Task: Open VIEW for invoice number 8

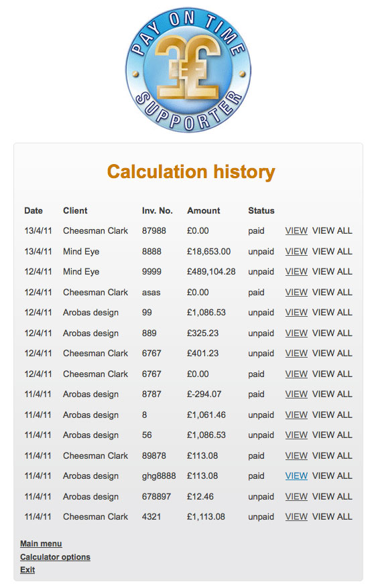Action: coord(296,415)
